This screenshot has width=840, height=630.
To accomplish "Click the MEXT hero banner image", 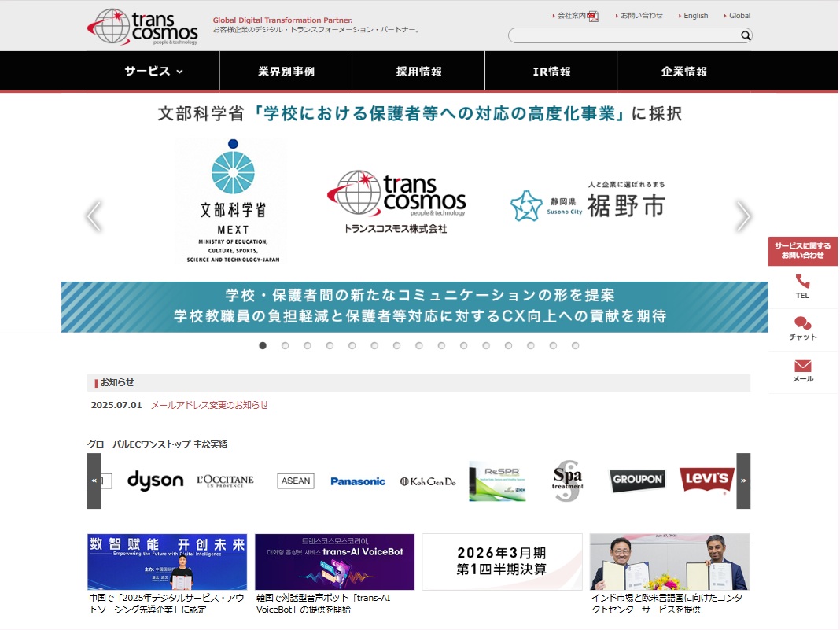I will coord(414,213).
